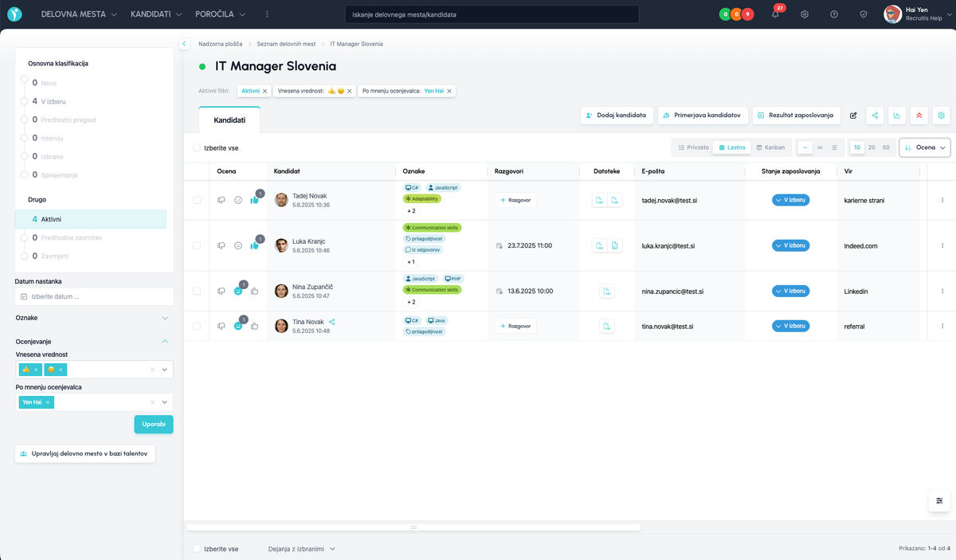Switch to Kanban view

tap(770, 147)
